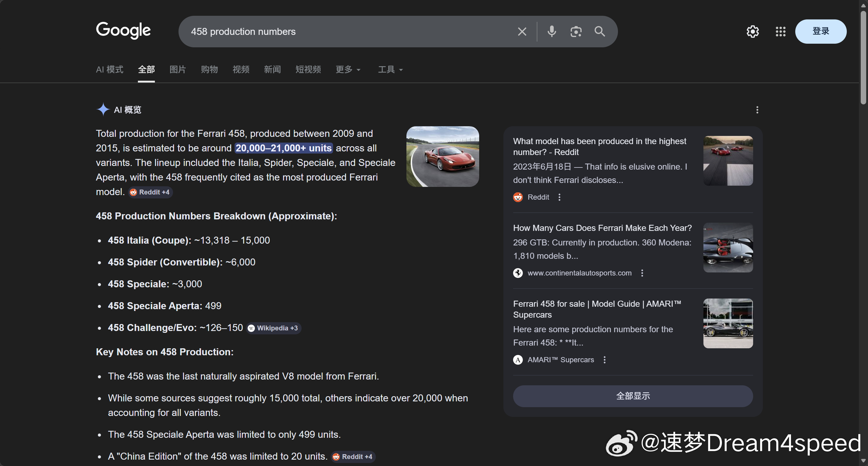Click the 登录 sign-in button

(820, 31)
